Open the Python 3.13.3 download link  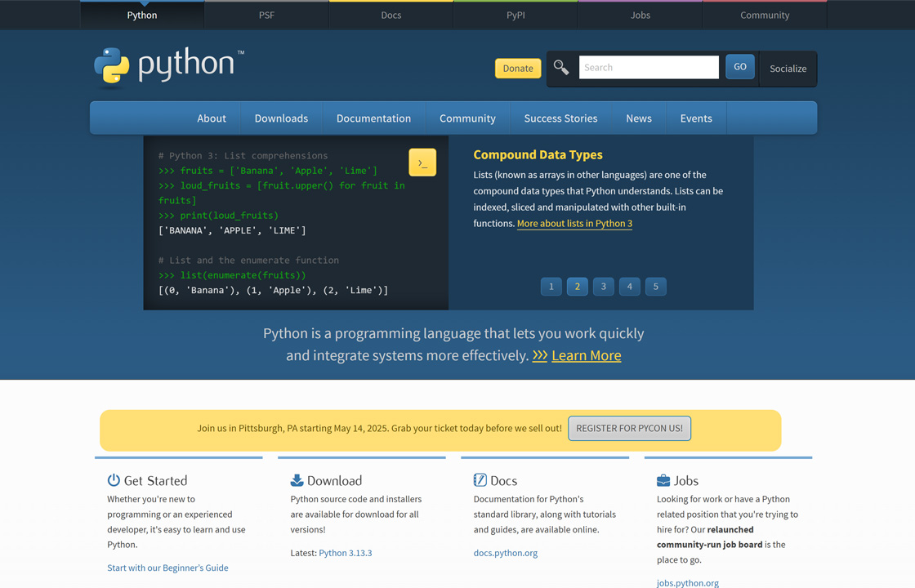[346, 553]
